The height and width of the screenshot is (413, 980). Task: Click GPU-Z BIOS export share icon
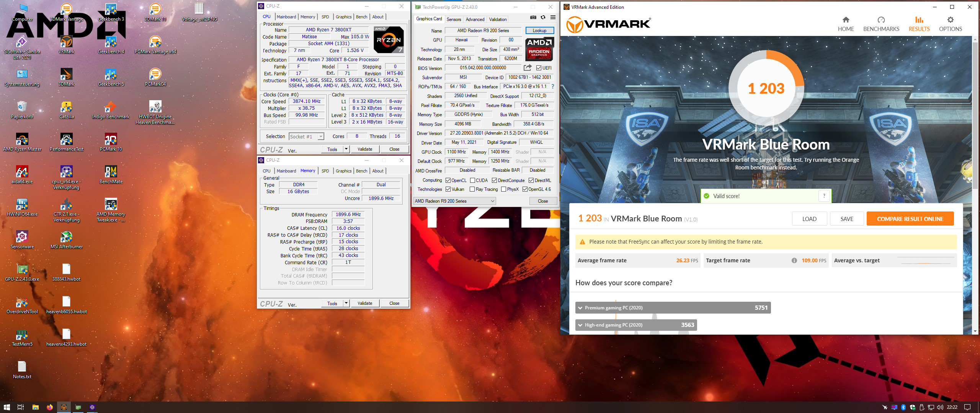pyautogui.click(x=528, y=68)
